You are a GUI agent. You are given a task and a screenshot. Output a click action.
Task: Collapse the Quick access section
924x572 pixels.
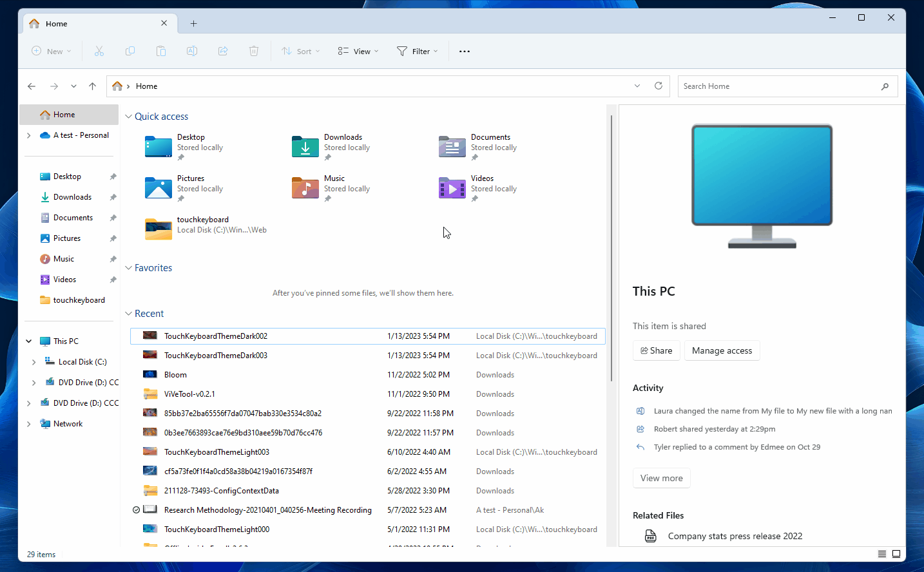[128, 116]
